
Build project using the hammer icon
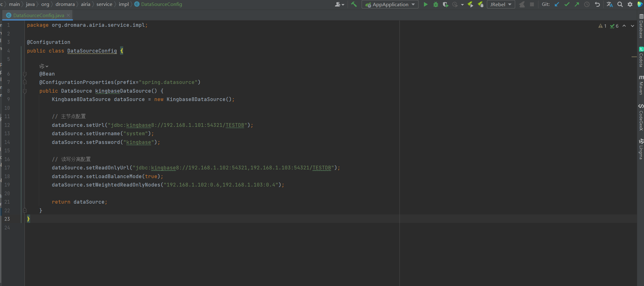pos(354,4)
